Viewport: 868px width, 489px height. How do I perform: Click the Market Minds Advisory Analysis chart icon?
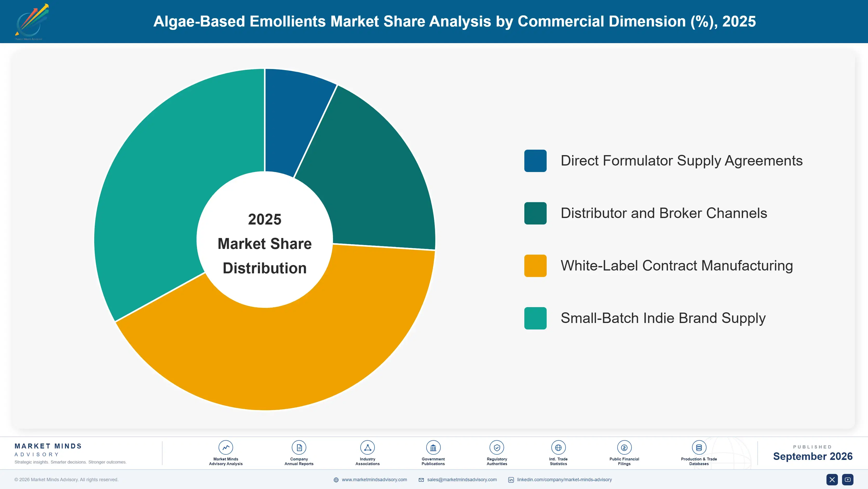[226, 447]
